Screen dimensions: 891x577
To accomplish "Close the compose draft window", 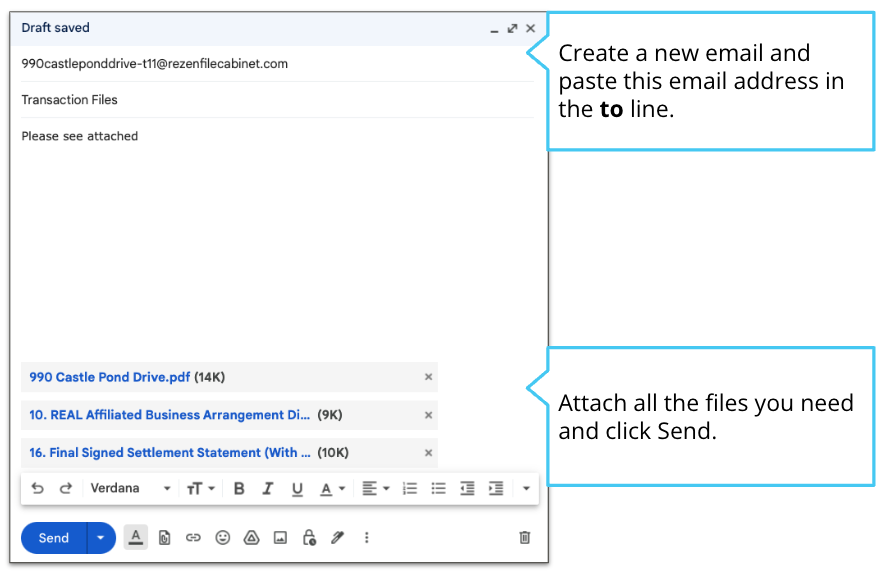I will [531, 28].
